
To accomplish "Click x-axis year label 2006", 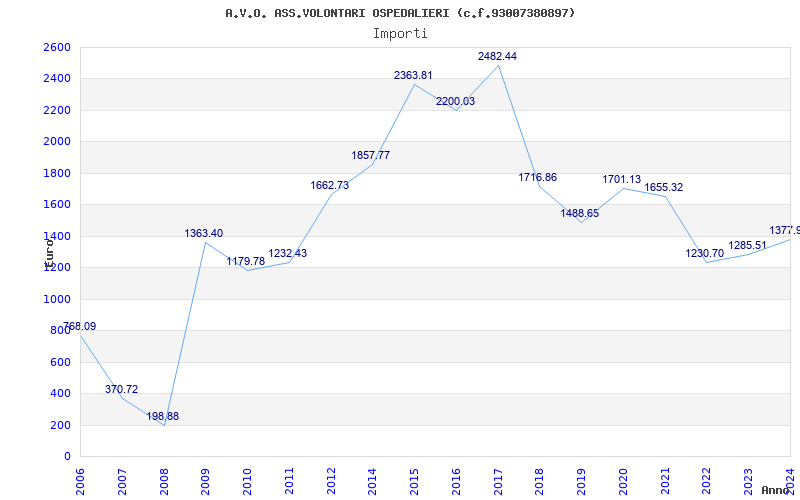I will tap(80, 482).
